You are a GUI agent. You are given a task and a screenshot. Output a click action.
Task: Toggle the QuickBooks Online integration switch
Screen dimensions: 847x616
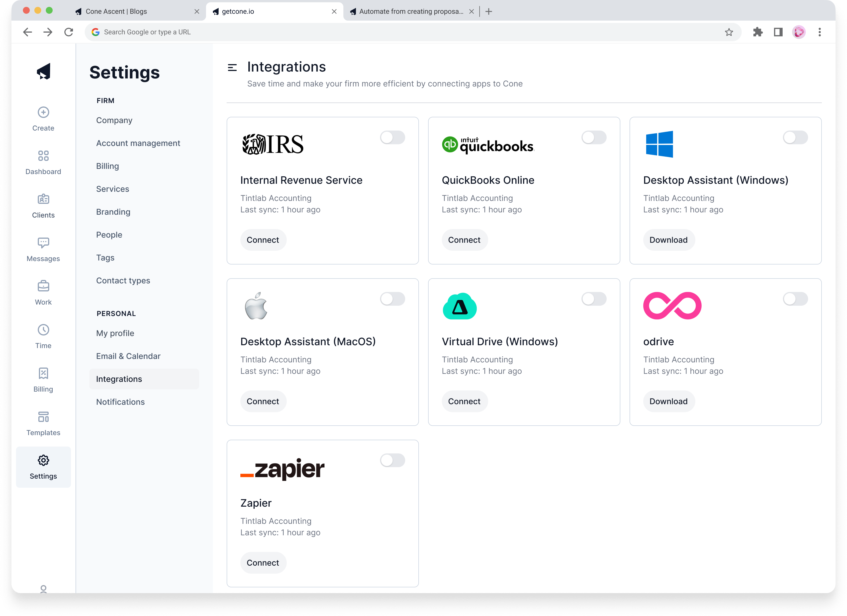coord(593,137)
